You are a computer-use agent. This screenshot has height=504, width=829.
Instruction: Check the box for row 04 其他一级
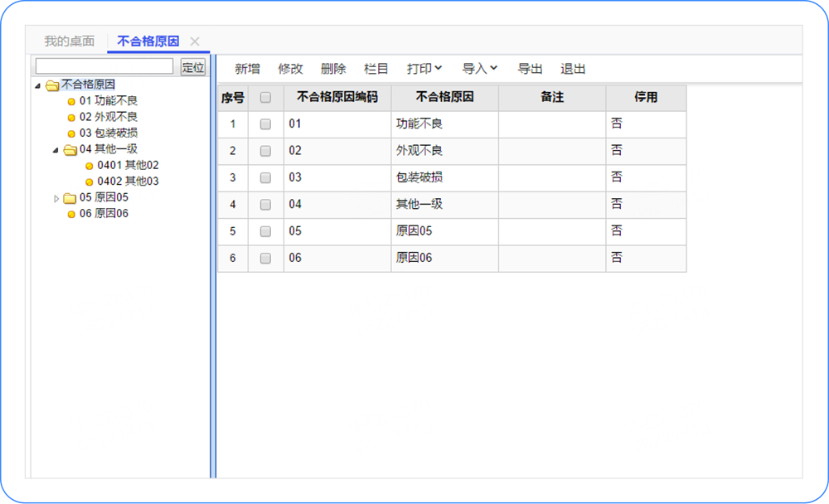point(265,205)
